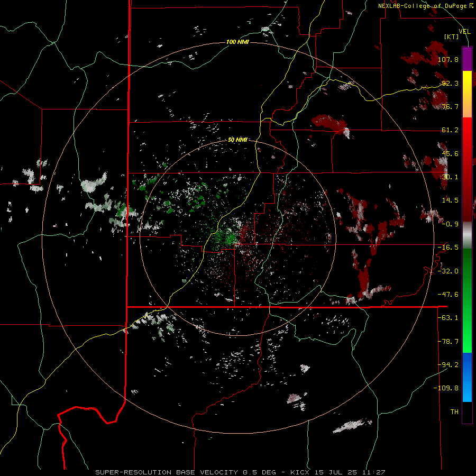Screen dimensions: 476x476
Task: Click the NEXLAB-College of DuPage watermark text
Action: (x=426, y=6)
